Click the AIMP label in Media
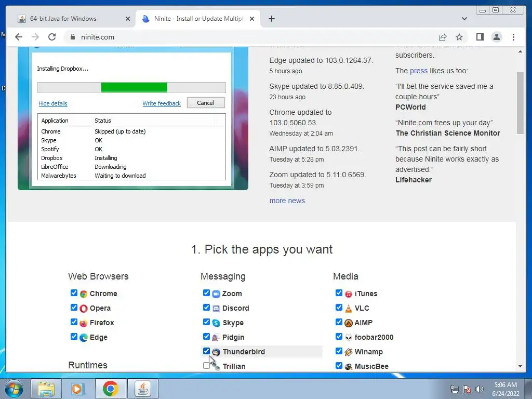532x399 pixels. pyautogui.click(x=363, y=323)
